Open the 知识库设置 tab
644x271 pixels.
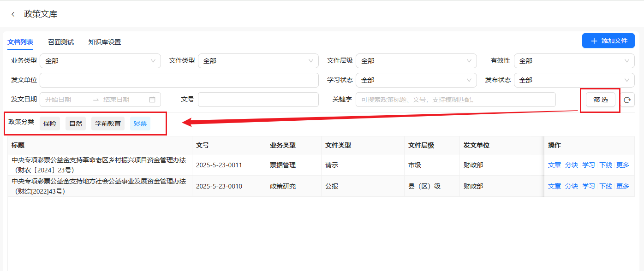pos(105,42)
